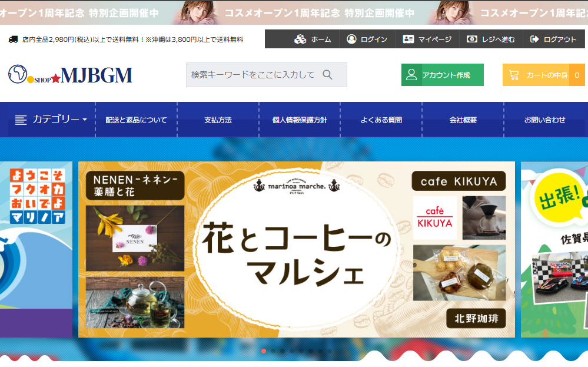Click the 出張 next slide banner

click(554, 249)
